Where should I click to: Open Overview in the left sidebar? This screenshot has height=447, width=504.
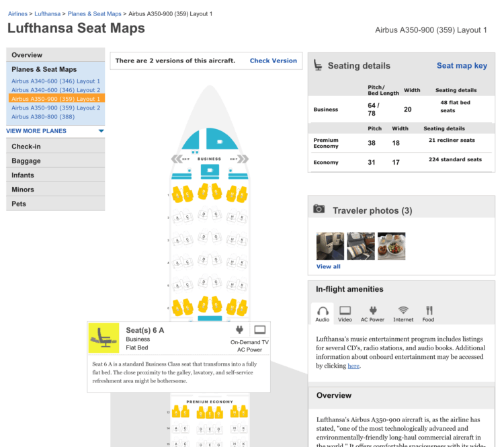pos(55,54)
